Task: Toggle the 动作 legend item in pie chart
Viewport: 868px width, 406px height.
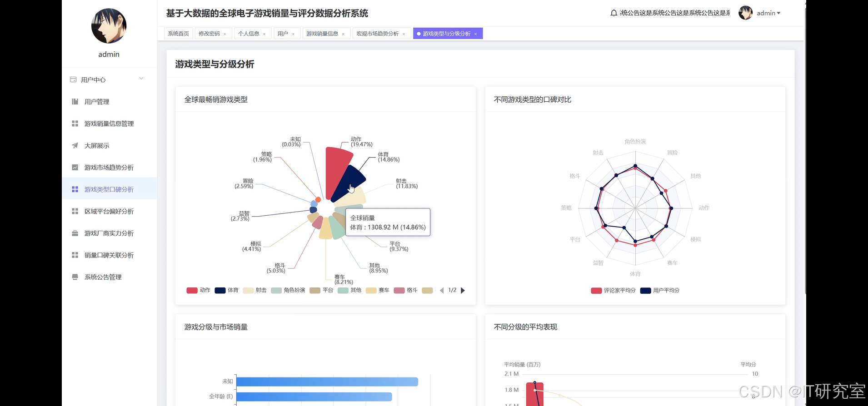Action: coord(199,290)
